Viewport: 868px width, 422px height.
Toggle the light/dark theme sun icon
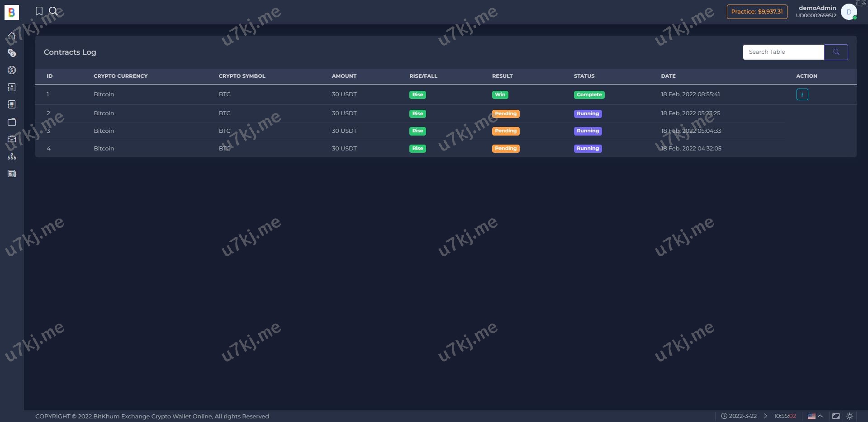[x=849, y=416]
